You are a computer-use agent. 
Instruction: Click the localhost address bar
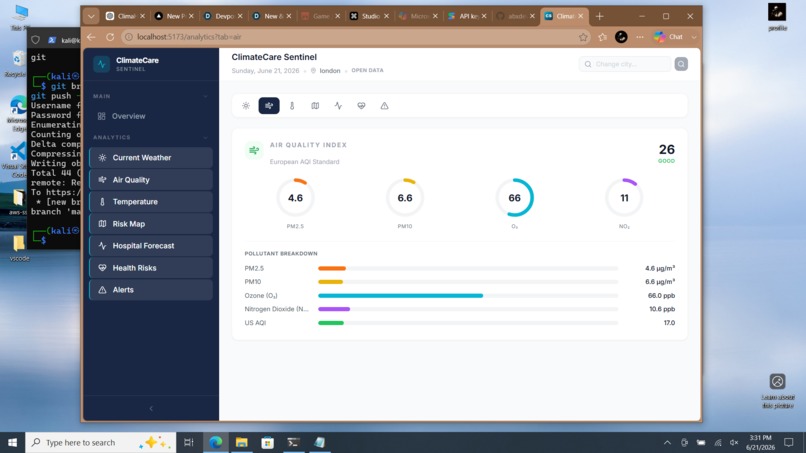[x=355, y=37]
